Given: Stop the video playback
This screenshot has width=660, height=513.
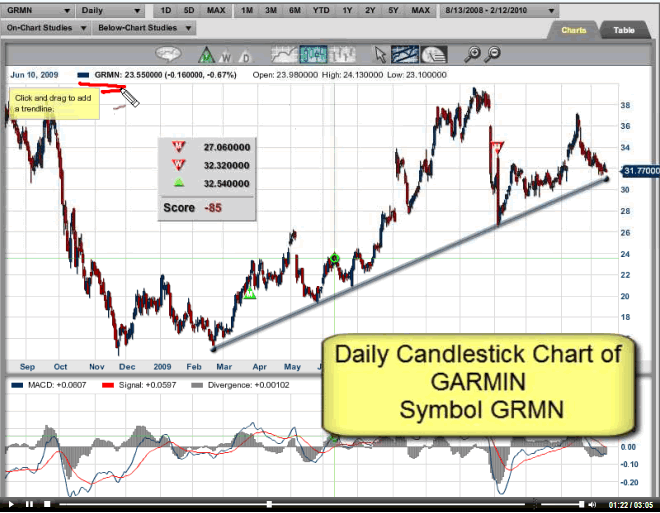Looking at the screenshot, I should pyautogui.click(x=47, y=504).
